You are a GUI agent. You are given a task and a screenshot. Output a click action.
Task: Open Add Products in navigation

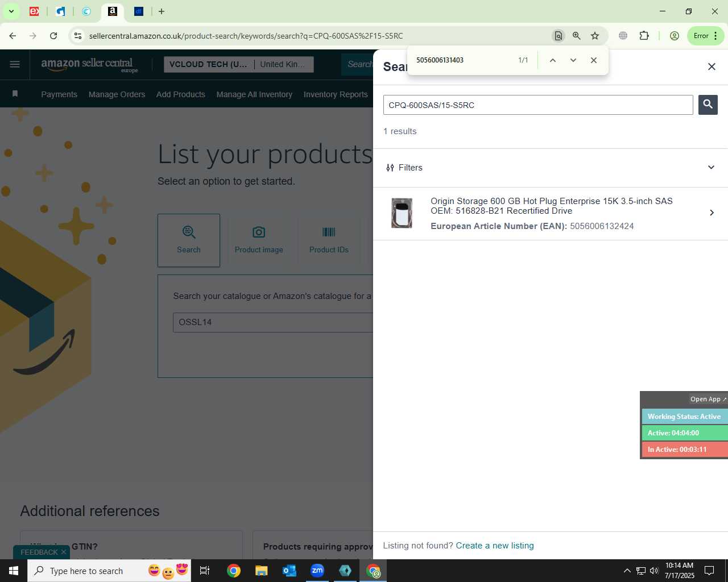[181, 94]
